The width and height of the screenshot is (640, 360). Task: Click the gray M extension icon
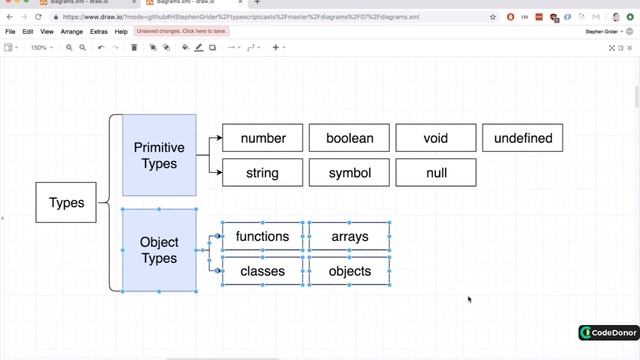pyautogui.click(x=596, y=17)
